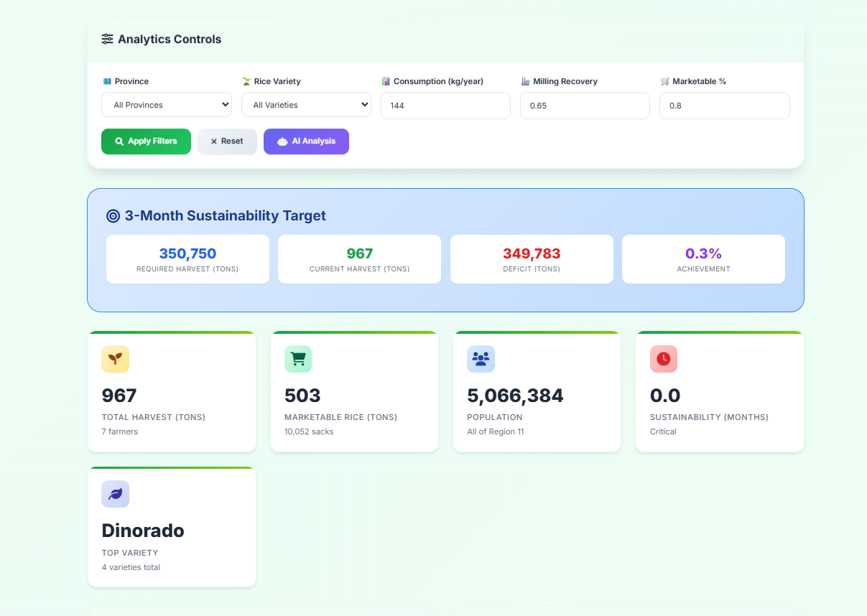Click the bar chart icon beside Milling Recovery label
Image resolution: width=867 pixels, height=616 pixels.
524,81
